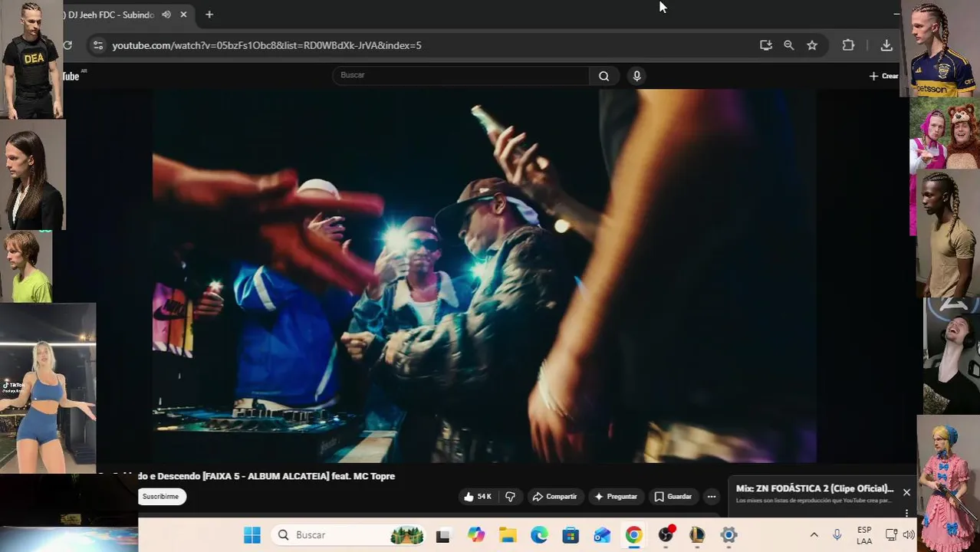Open OBS Studio from the taskbar

click(666, 535)
